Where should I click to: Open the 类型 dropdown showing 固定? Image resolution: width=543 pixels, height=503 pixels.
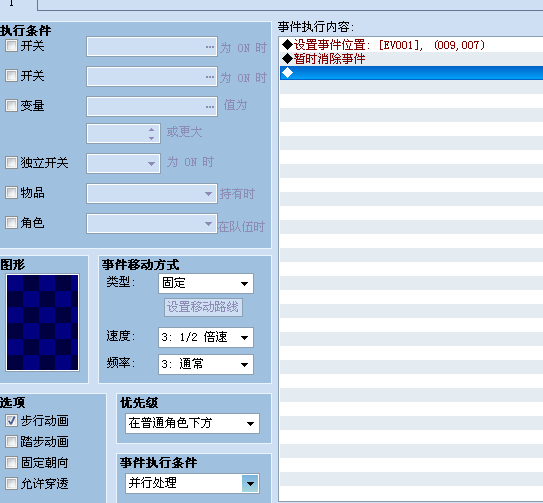(x=206, y=283)
